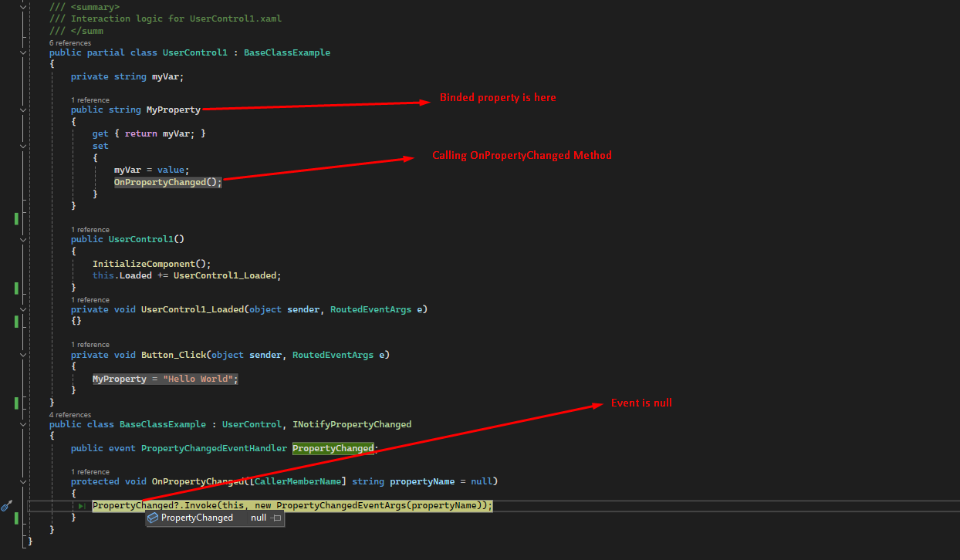Open the 4 references CodeLens for BaseClassExample
Screen dimensions: 960x560
click(x=69, y=414)
